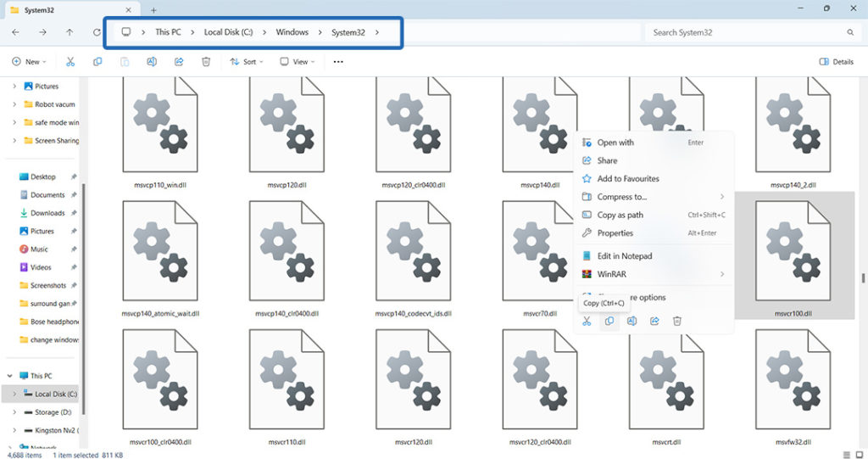Switch to the details list view toggle
Screen dimensions: 868x459
tap(846, 454)
